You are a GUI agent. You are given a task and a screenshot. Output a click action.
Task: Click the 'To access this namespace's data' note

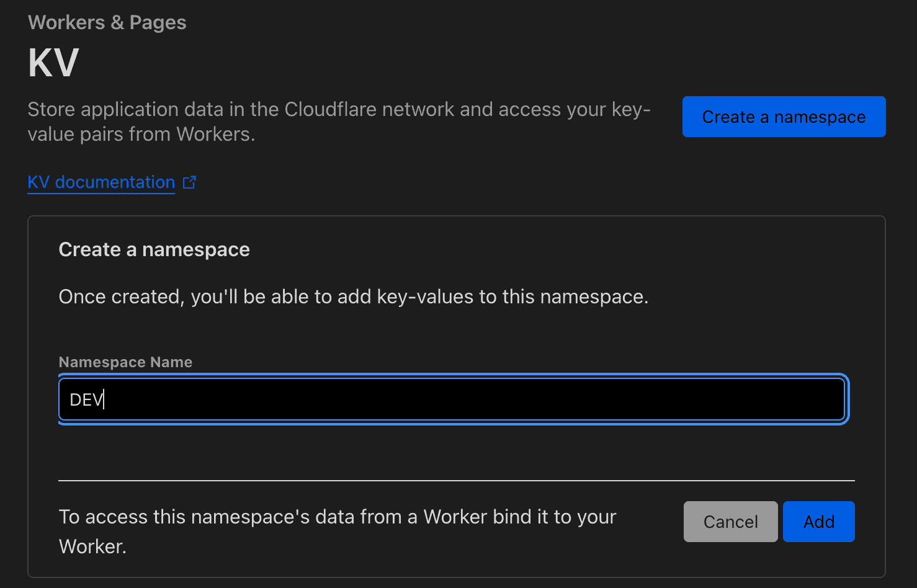click(337, 517)
